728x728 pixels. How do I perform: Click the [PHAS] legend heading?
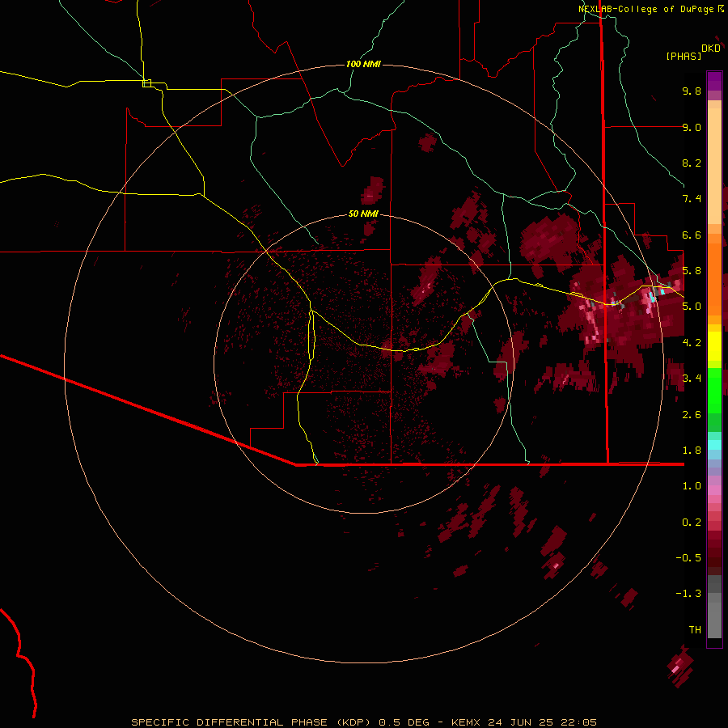[x=684, y=56]
